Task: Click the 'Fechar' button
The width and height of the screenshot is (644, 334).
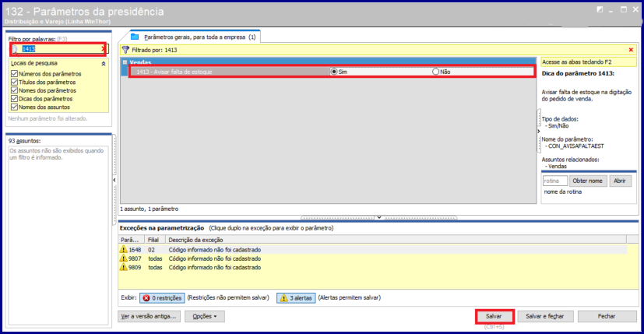Action: click(607, 316)
